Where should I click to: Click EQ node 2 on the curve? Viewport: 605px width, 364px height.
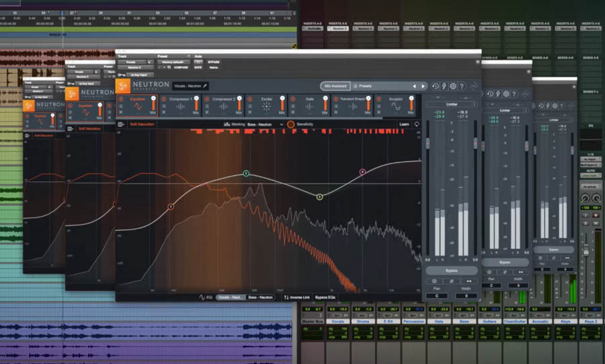pyautogui.click(x=246, y=173)
